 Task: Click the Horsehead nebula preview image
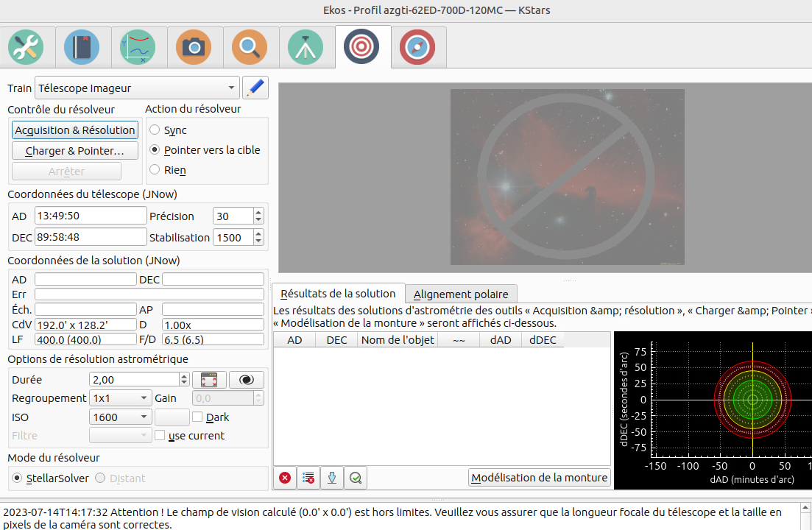tap(567, 177)
